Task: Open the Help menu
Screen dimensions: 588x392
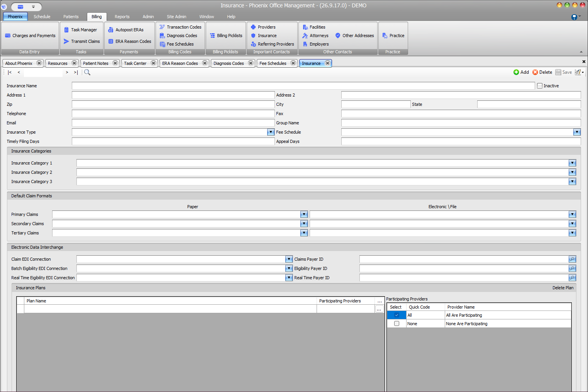Action: [231, 17]
